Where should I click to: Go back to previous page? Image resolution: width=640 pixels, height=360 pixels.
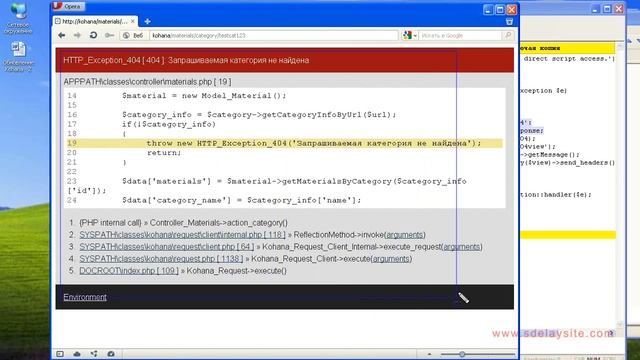(62, 36)
